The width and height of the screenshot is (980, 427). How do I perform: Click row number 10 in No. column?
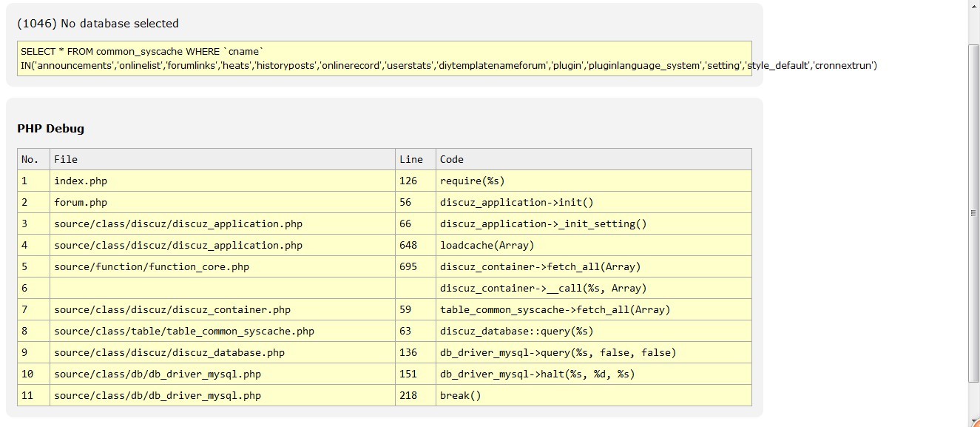33,374
